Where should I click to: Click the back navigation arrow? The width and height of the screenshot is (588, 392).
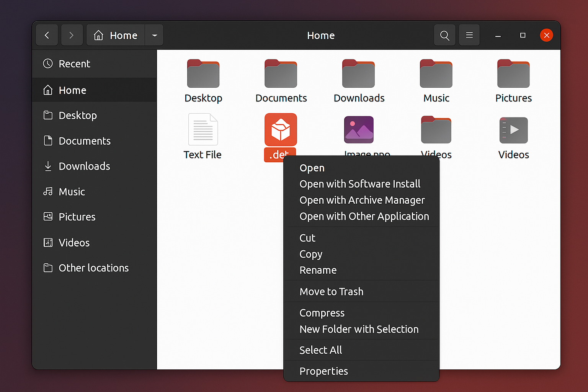point(47,35)
